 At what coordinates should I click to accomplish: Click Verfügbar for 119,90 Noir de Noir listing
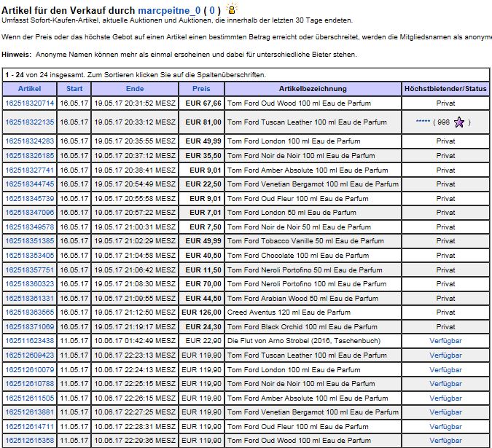(445, 384)
